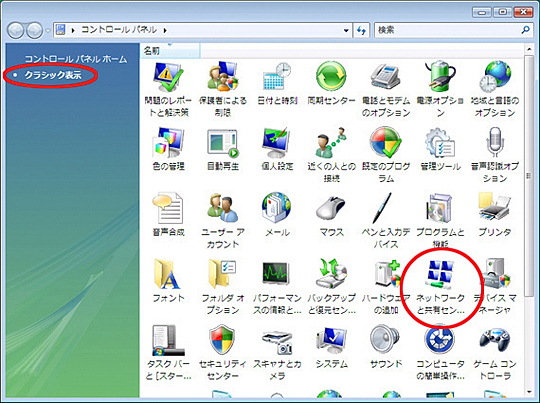This screenshot has height=403, width=540.
Task: Open スキャナとカメラ icon
Action: [x=277, y=342]
